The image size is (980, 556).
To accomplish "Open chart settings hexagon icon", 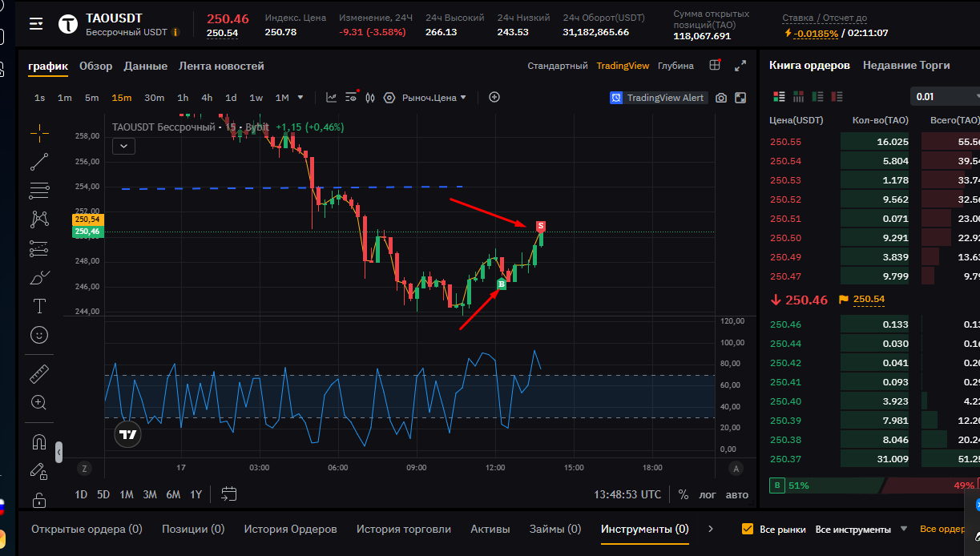I will pyautogui.click(x=389, y=98).
